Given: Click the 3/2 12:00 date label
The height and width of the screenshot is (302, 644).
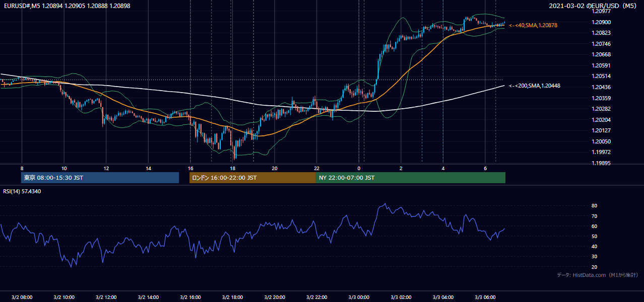Looking at the screenshot, I should point(106,297).
